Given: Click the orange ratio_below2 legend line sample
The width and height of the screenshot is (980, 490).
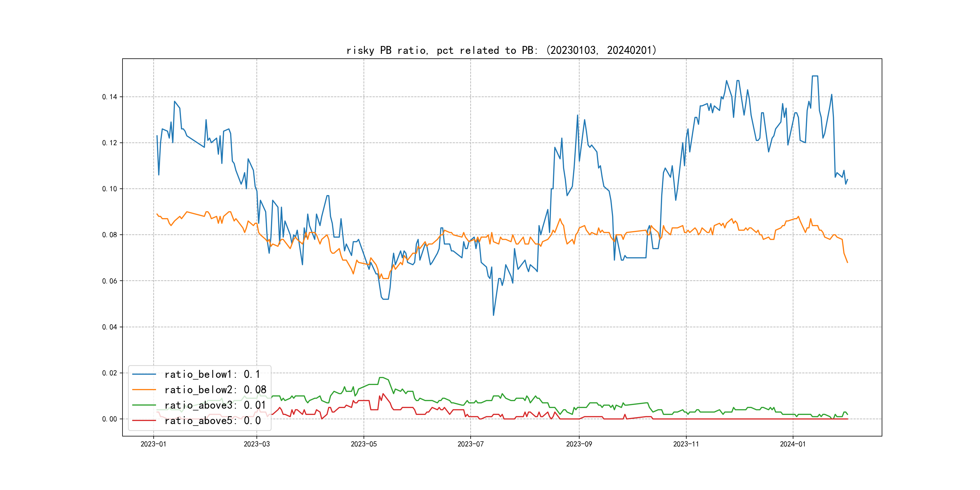Looking at the screenshot, I should pyautogui.click(x=144, y=390).
